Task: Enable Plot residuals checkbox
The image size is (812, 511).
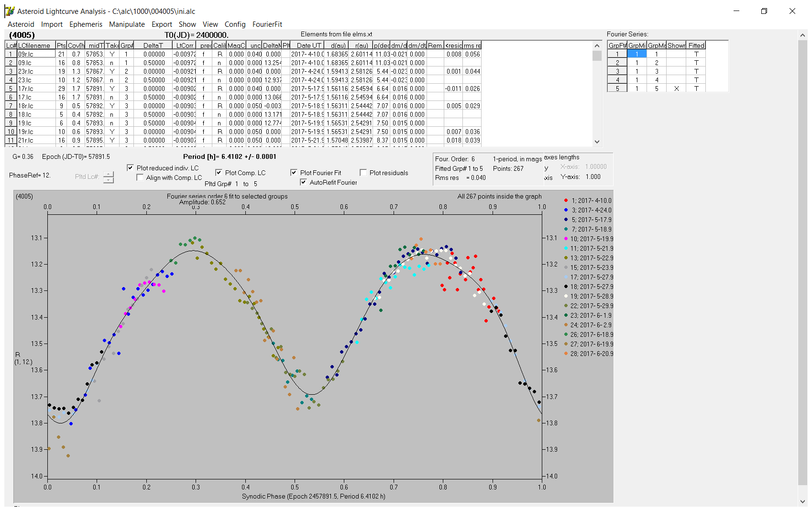Action: point(363,173)
